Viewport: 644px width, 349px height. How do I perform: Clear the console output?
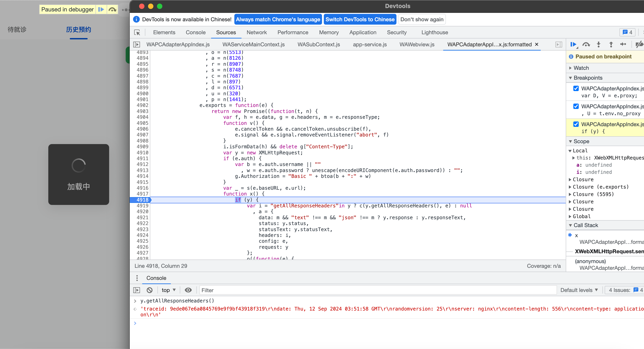click(x=150, y=290)
